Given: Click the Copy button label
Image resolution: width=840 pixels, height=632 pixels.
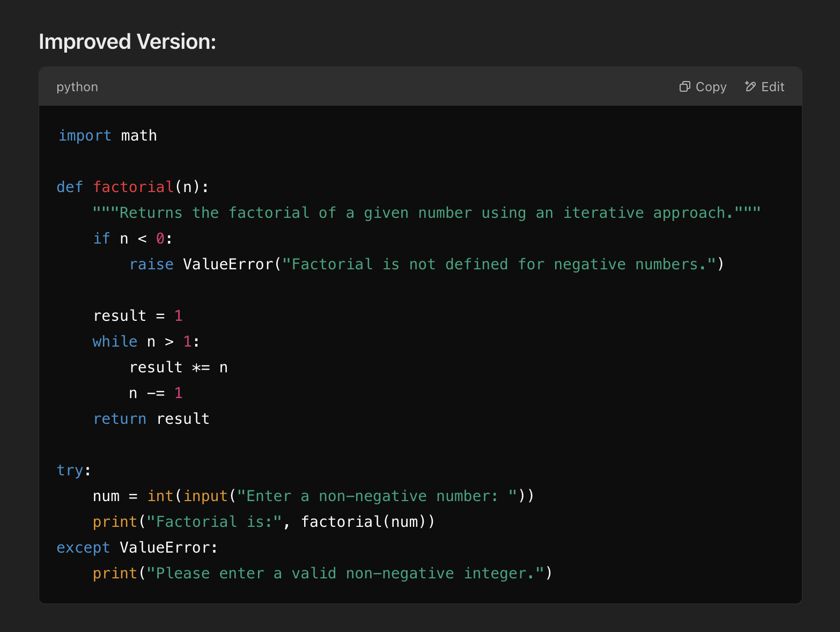Looking at the screenshot, I should click(x=711, y=87).
